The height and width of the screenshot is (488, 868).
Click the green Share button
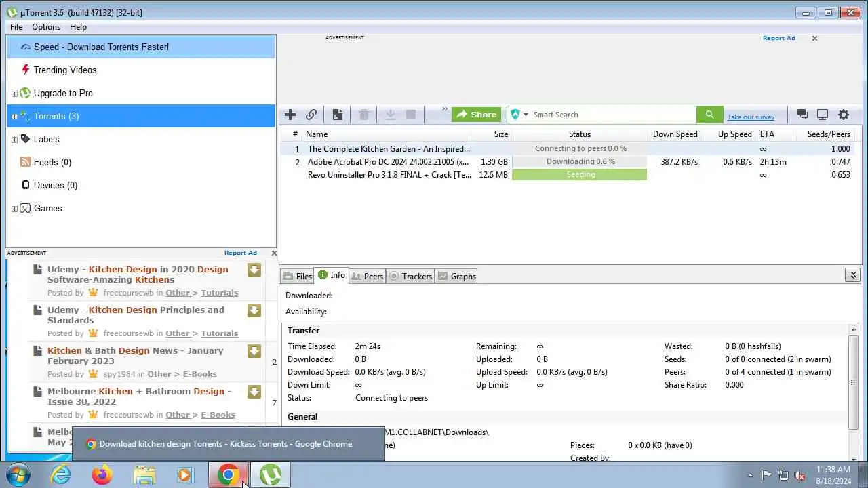(x=476, y=115)
